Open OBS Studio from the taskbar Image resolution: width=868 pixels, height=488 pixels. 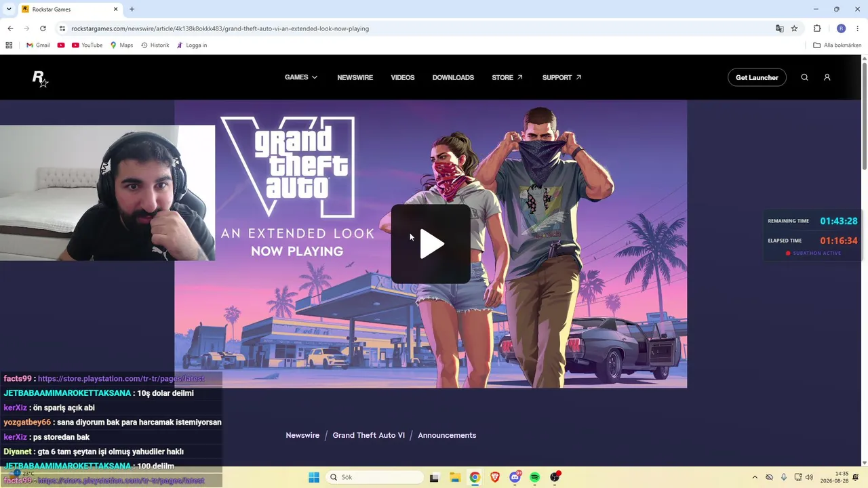(555, 477)
